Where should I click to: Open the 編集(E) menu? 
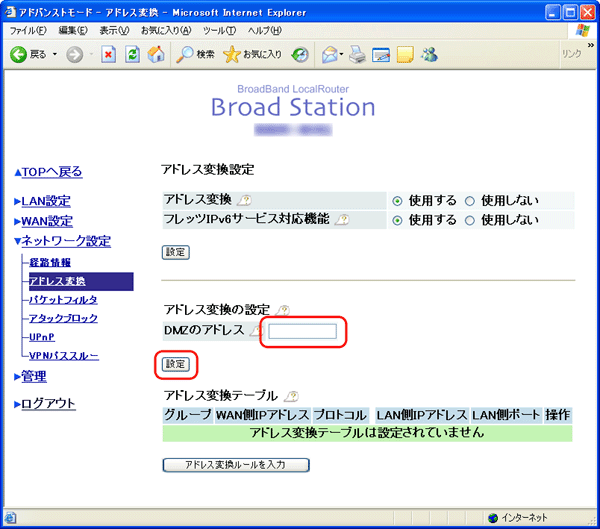73,31
